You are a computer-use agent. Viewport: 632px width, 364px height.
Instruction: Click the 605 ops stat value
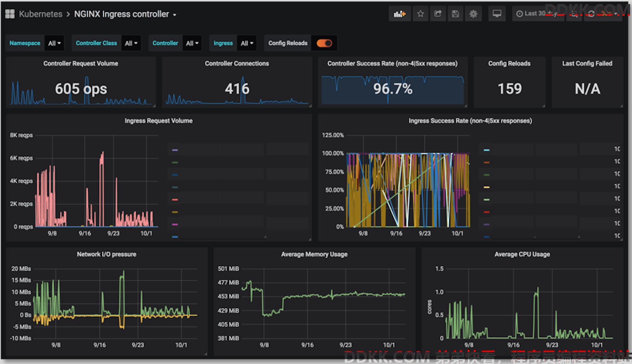[x=81, y=89]
